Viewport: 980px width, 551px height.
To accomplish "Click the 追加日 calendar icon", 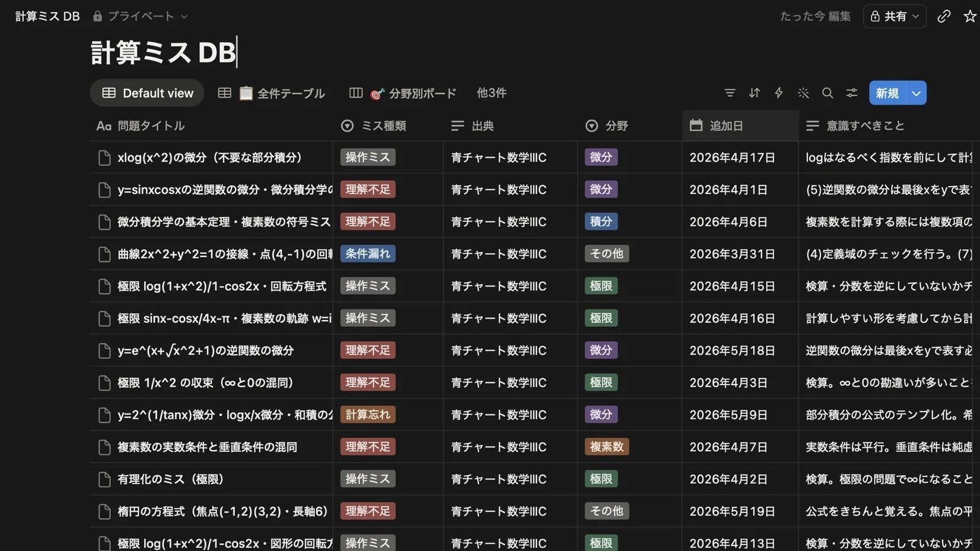I will point(696,126).
